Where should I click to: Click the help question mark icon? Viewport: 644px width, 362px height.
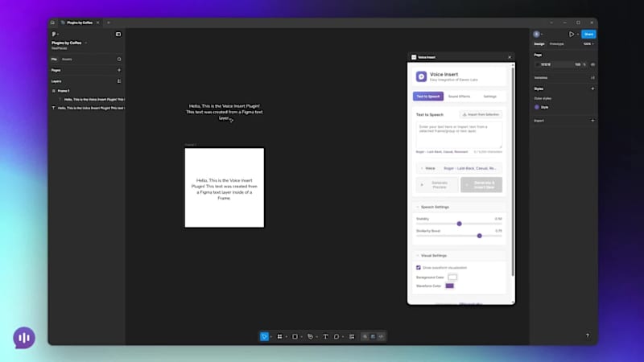point(588,335)
